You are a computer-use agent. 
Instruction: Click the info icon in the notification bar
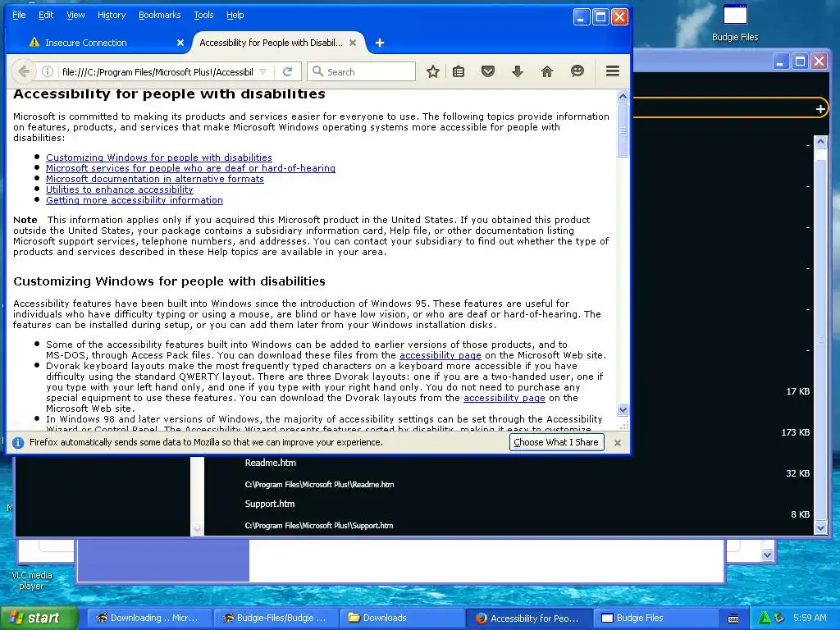(18, 442)
